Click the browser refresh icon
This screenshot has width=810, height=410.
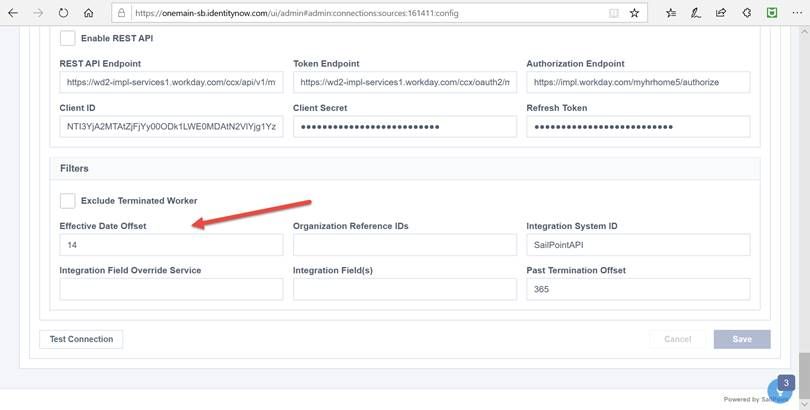pos(63,14)
